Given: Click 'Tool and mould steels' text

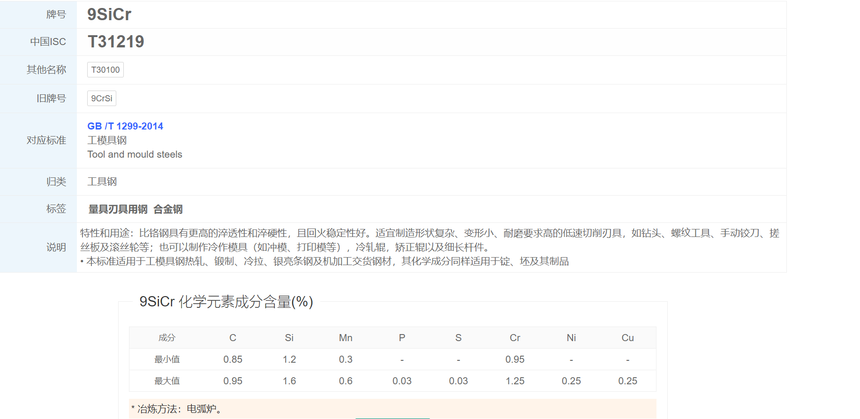Looking at the screenshot, I should pos(135,154).
